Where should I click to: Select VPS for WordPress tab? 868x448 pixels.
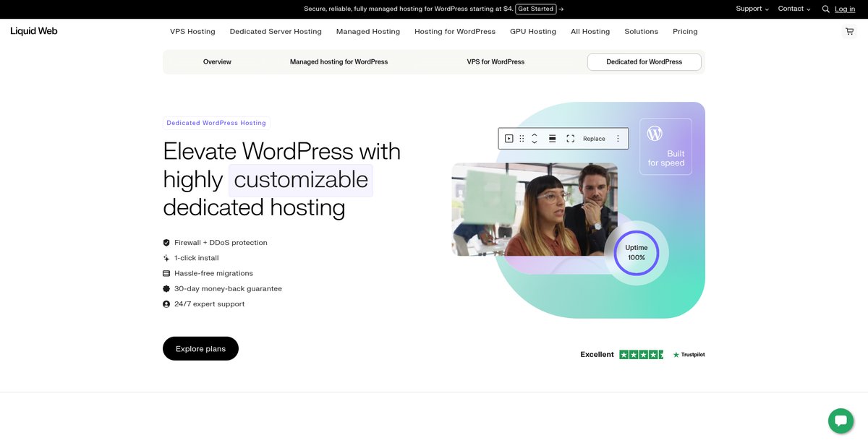[495, 62]
